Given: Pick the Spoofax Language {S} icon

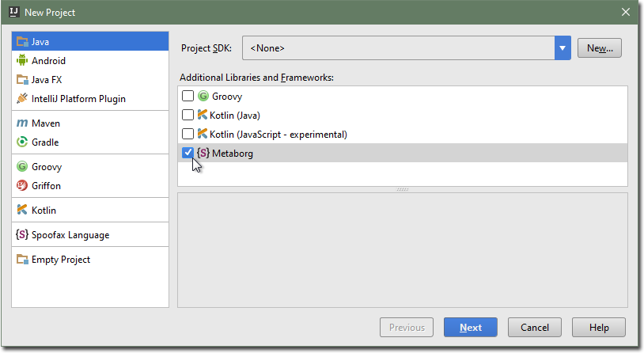Looking at the screenshot, I should pos(22,234).
